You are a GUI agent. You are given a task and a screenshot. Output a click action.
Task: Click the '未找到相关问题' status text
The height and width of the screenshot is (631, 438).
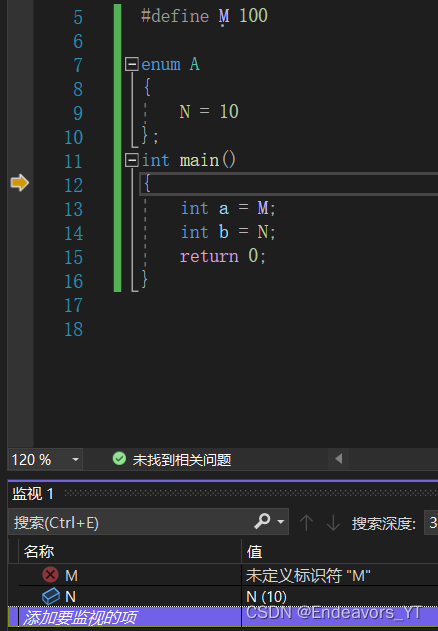tap(182, 460)
